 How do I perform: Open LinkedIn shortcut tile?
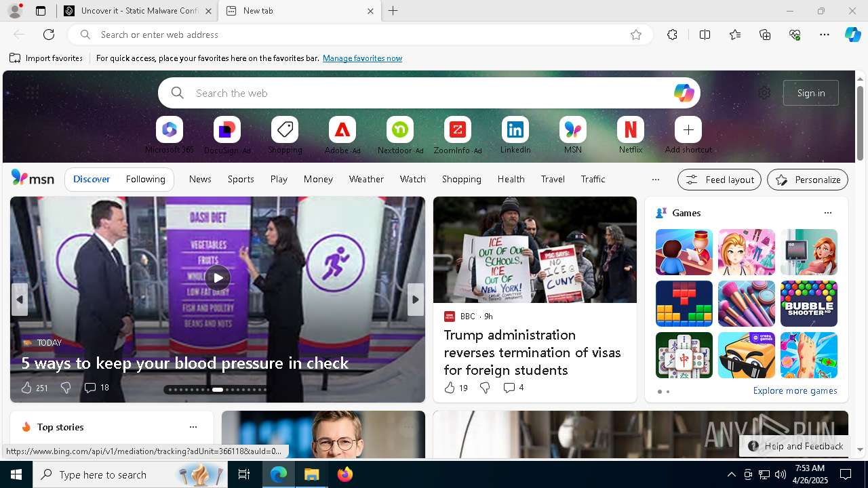pos(515,129)
